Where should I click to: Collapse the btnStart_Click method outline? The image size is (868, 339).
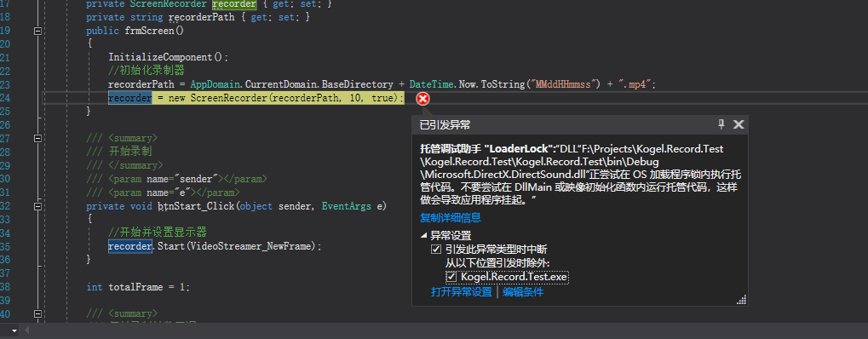37,206
